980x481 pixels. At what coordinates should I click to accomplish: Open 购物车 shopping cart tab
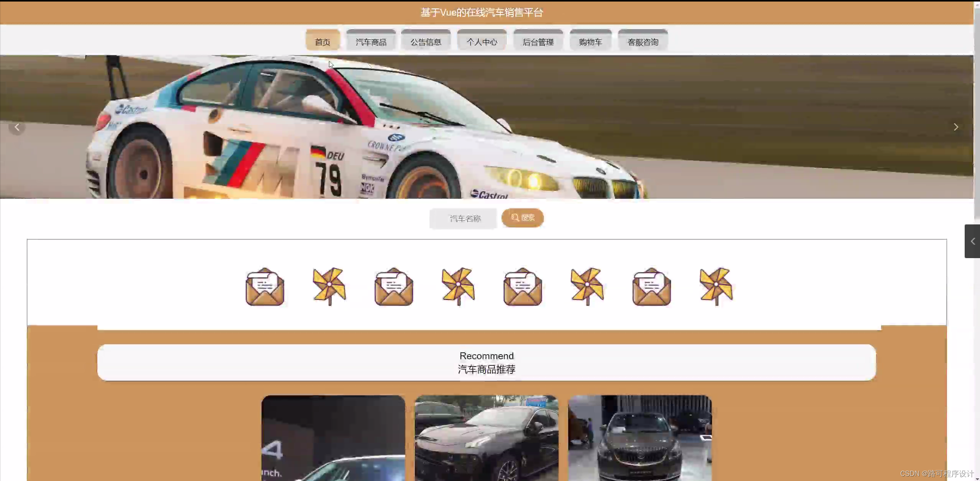coord(590,41)
